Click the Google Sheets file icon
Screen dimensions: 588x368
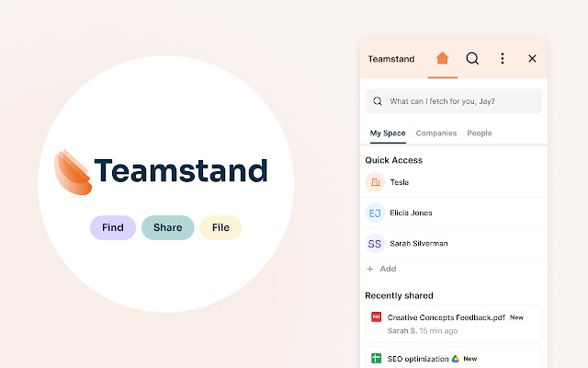point(376,358)
